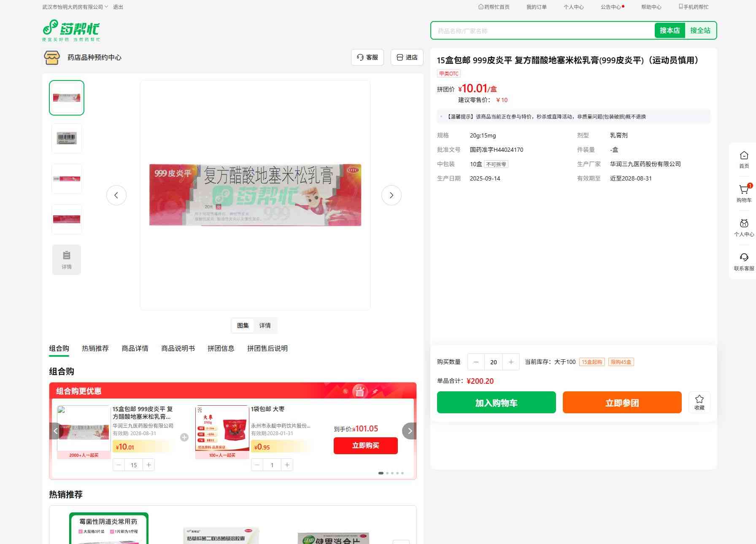Screen dimensions: 756x544
Task: Switch to the 商品说明书 tab
Action: (x=178, y=348)
